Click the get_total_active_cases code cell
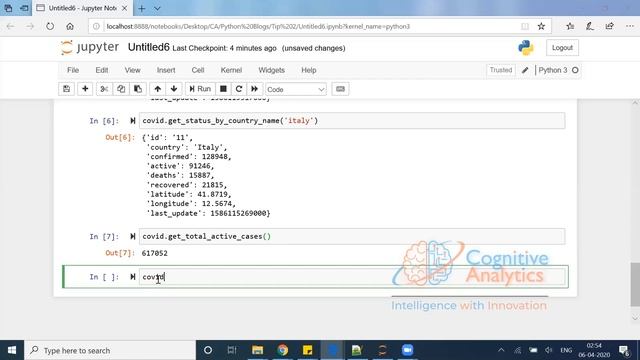The height and width of the screenshot is (360, 640). click(352, 236)
